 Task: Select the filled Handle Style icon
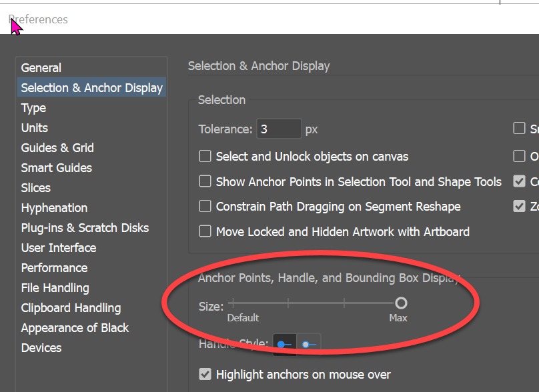point(285,345)
